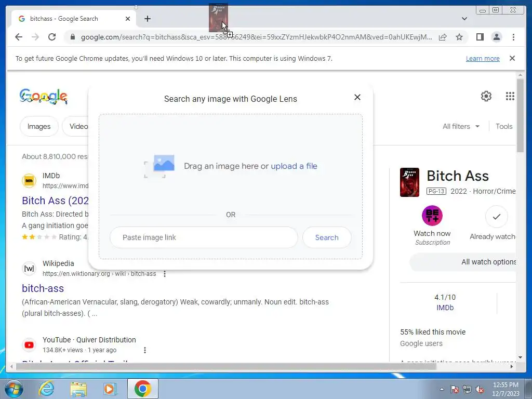Click the scroll down arrow
Viewport: 532px width, 399px height.
point(521,357)
